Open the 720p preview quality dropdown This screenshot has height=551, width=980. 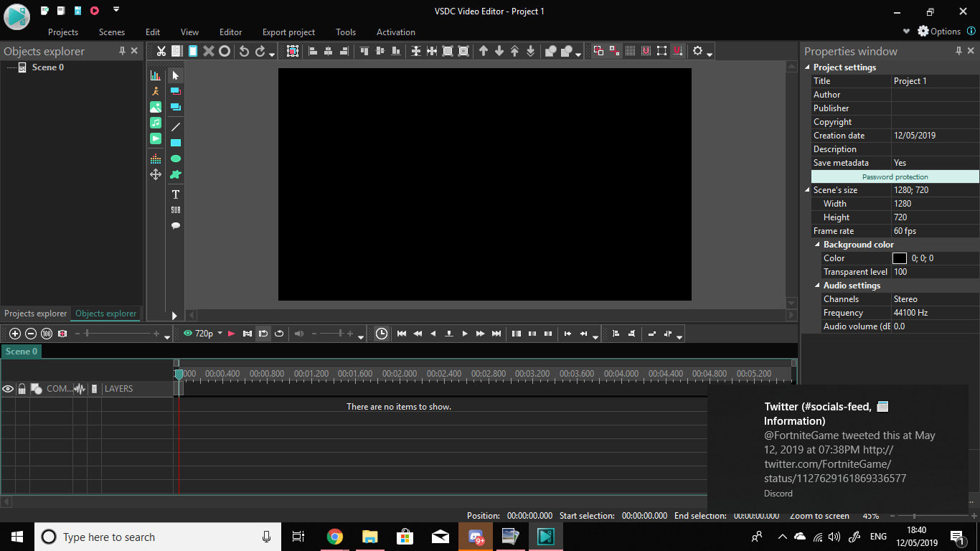[x=220, y=334]
